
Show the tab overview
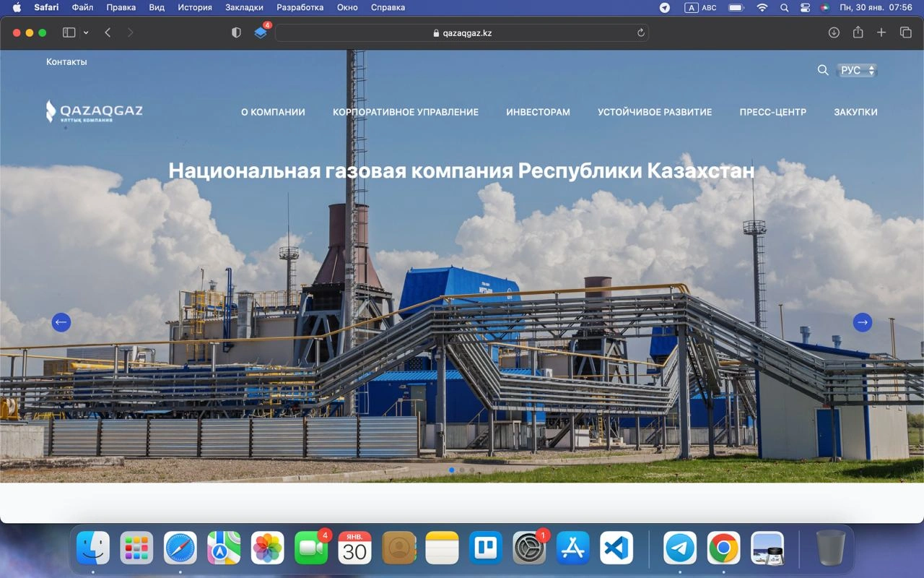click(x=905, y=33)
